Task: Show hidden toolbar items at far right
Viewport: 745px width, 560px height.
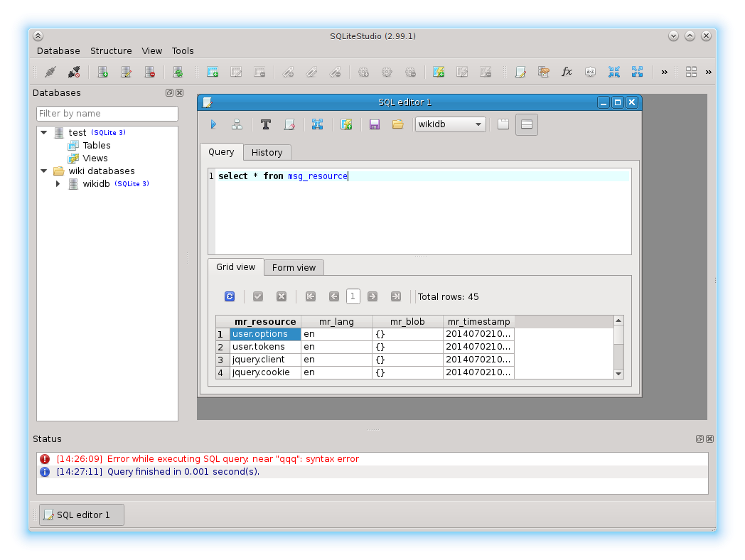Action: pos(709,72)
